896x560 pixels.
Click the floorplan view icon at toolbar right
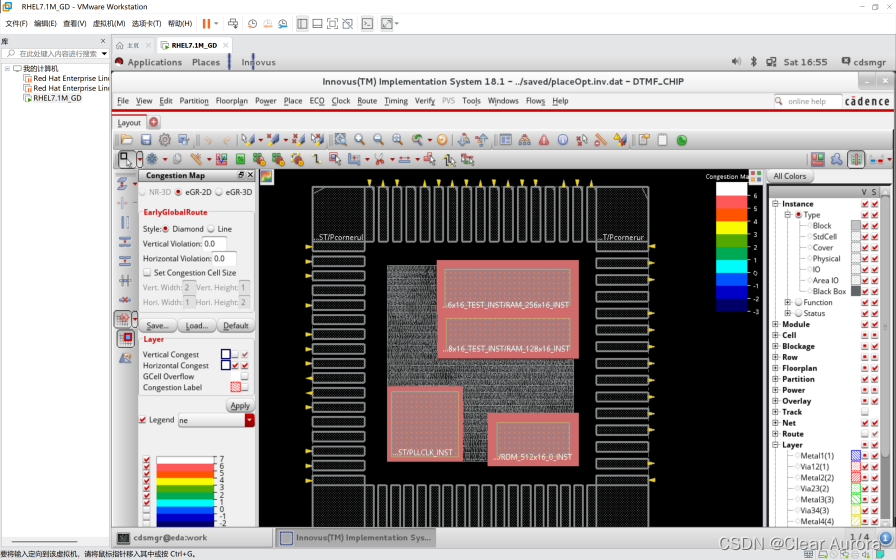[818, 159]
